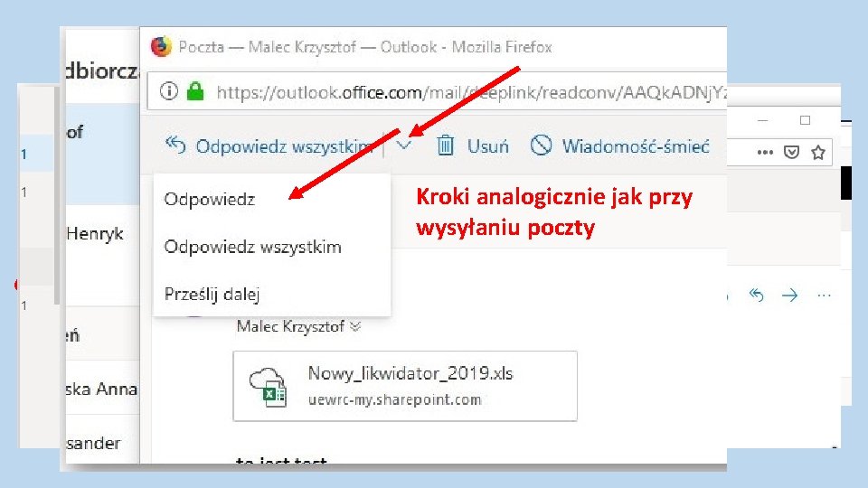Click the green padlock security icon
Image resolution: width=868 pixels, height=488 pixels.
[195, 90]
